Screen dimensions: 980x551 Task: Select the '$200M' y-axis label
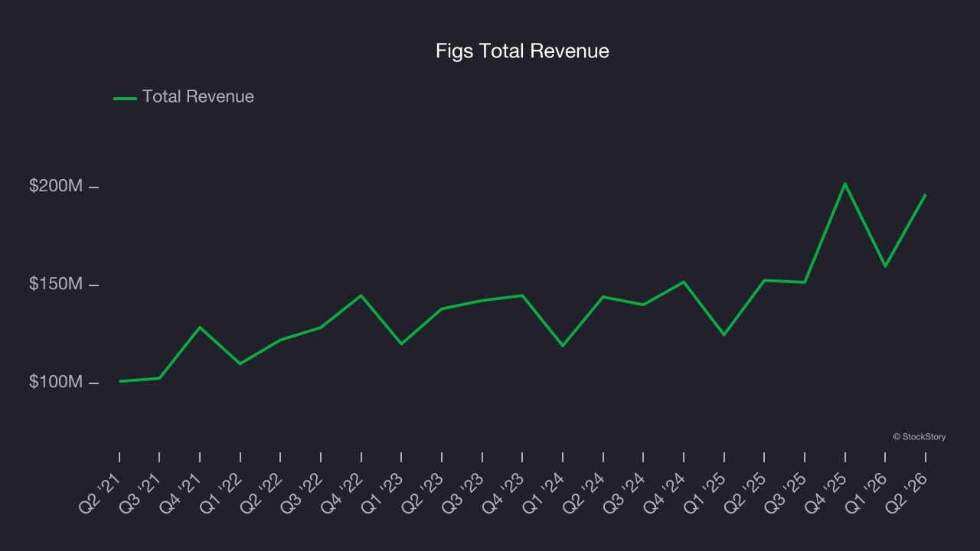[x=56, y=186]
